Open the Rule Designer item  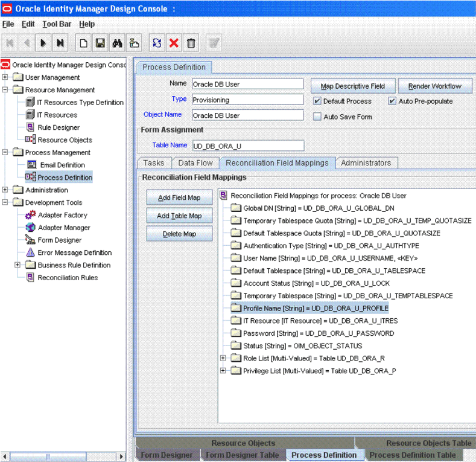[x=59, y=127]
